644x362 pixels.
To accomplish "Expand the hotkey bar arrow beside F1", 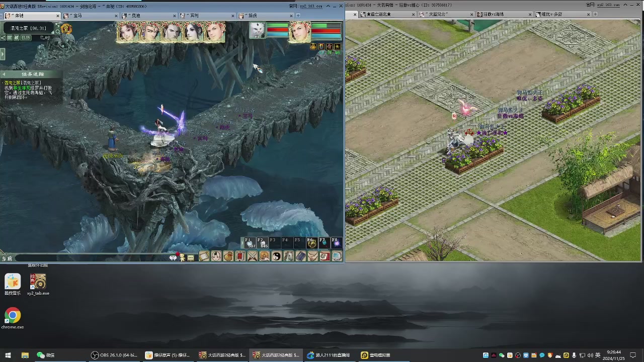I will (243, 243).
